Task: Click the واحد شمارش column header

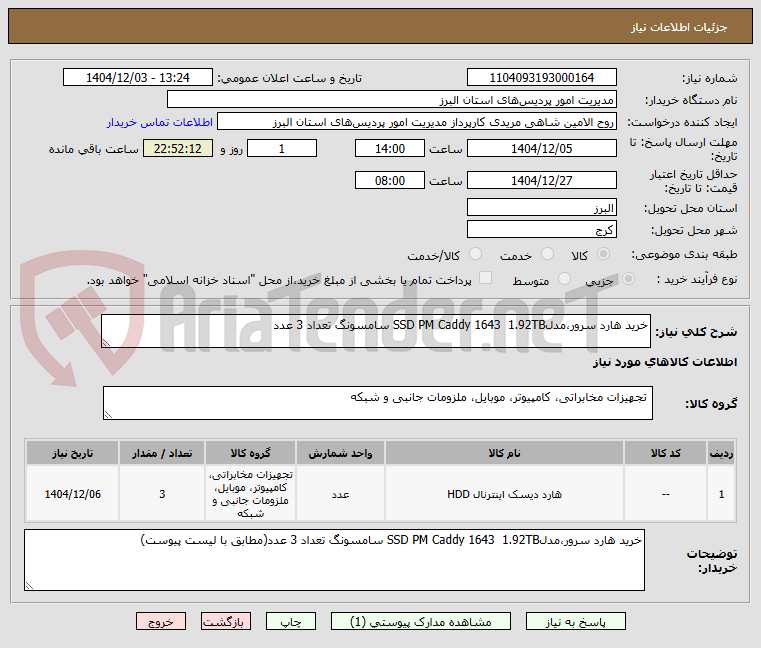Action: coord(340,453)
